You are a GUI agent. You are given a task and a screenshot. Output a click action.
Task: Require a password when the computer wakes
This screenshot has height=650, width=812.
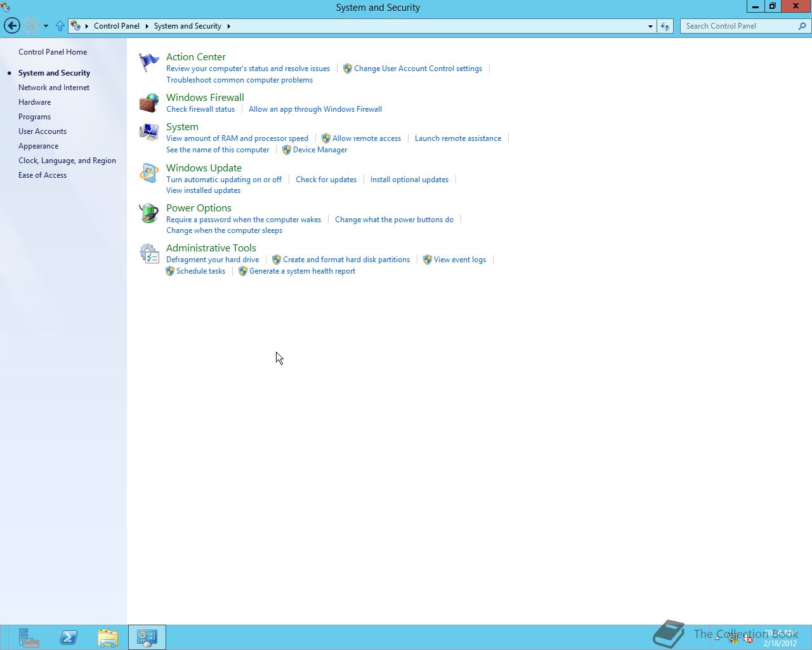(x=244, y=220)
